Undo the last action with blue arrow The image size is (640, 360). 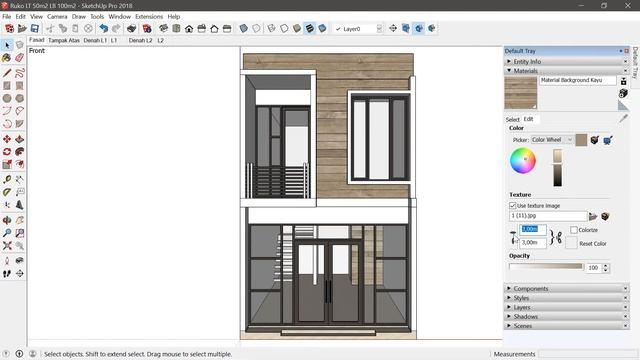[104, 29]
